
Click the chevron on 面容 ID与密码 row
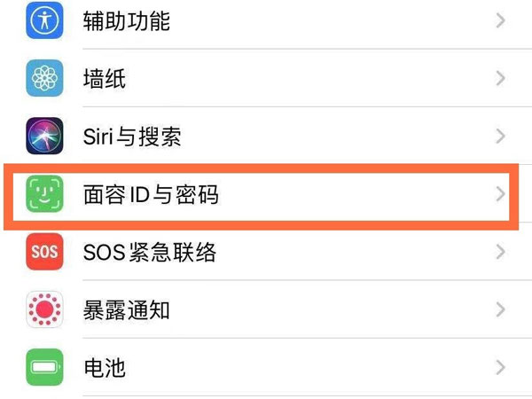501,194
